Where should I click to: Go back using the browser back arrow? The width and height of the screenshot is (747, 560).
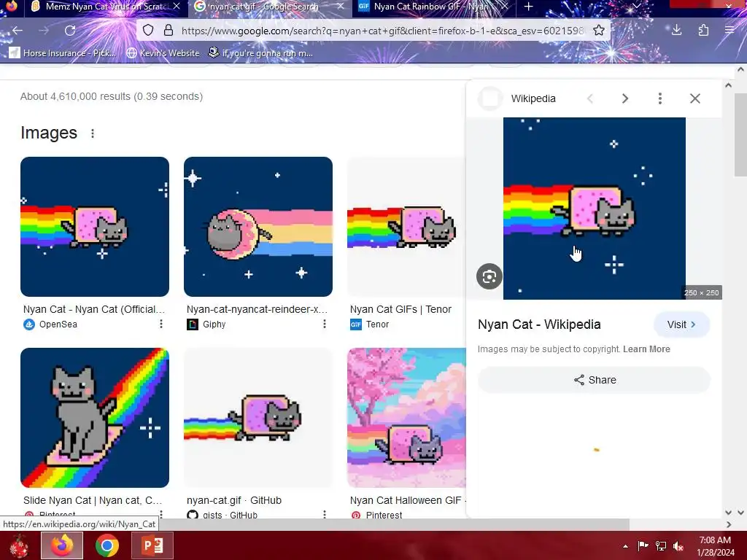click(18, 31)
